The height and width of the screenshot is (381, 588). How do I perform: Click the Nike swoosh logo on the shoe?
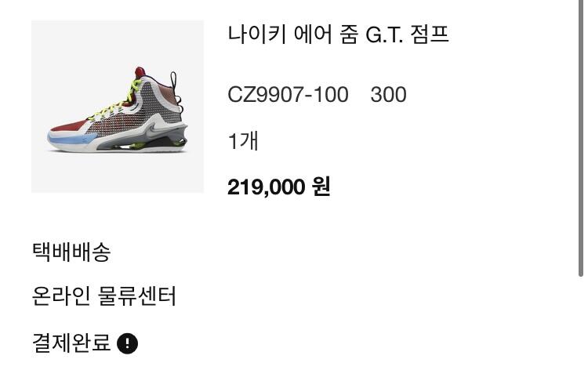(x=154, y=128)
